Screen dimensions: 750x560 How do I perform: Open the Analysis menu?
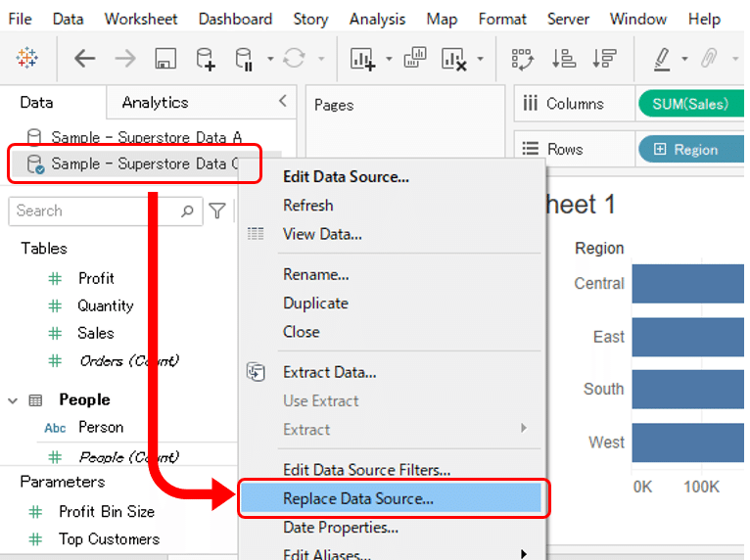tap(377, 19)
